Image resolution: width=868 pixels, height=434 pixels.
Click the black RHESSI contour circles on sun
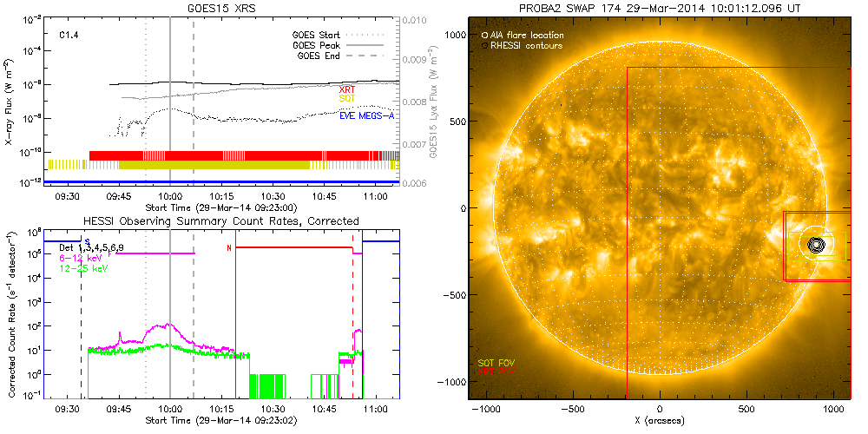click(x=816, y=245)
